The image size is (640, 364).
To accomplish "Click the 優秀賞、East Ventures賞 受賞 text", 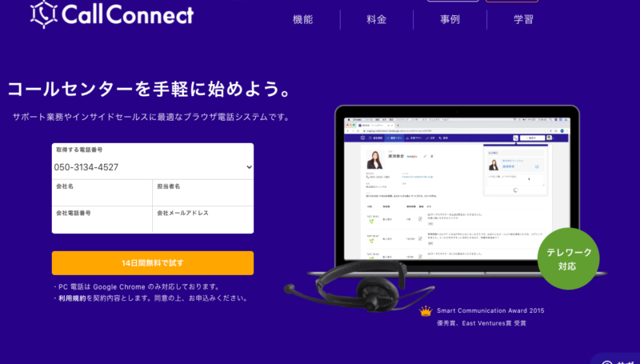I will [482, 324].
